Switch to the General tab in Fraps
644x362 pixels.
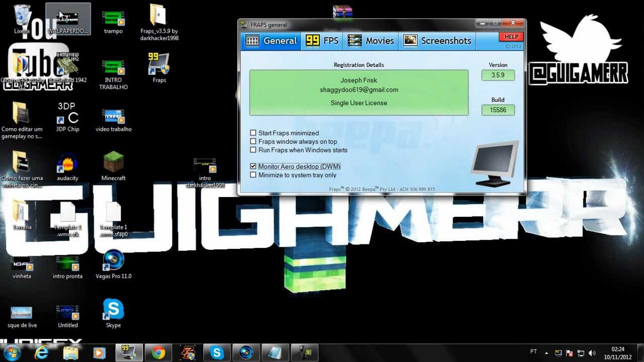[x=271, y=41]
